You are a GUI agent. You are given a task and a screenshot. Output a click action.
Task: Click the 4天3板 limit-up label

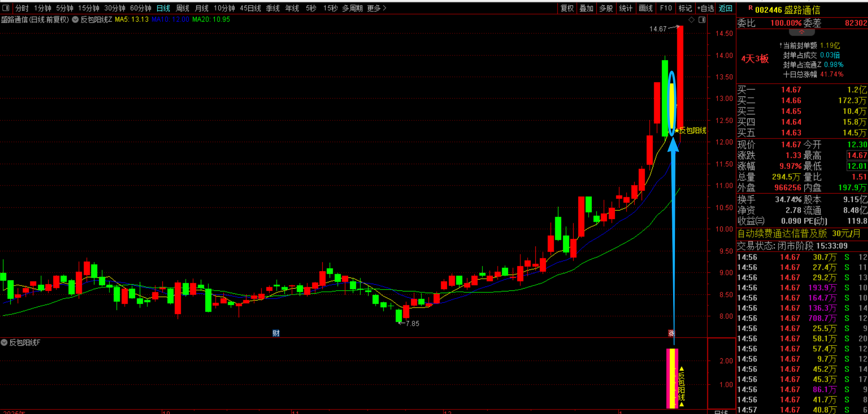click(755, 59)
